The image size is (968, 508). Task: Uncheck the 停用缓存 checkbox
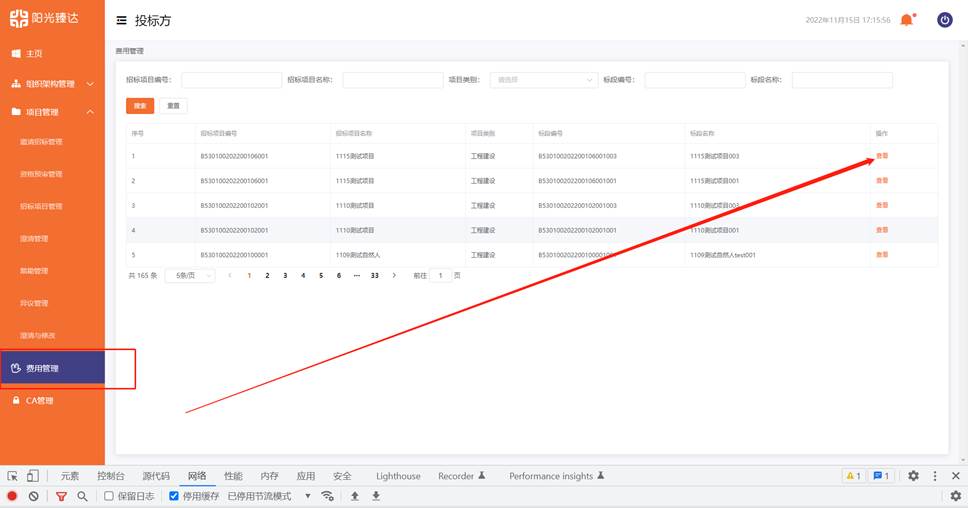click(x=174, y=496)
